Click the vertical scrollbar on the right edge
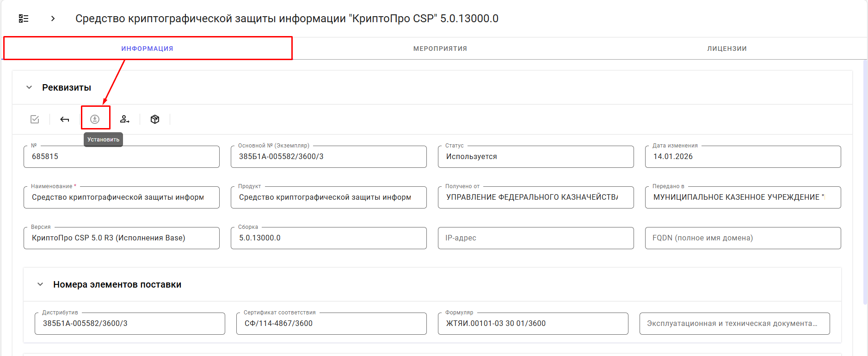 [x=865, y=185]
